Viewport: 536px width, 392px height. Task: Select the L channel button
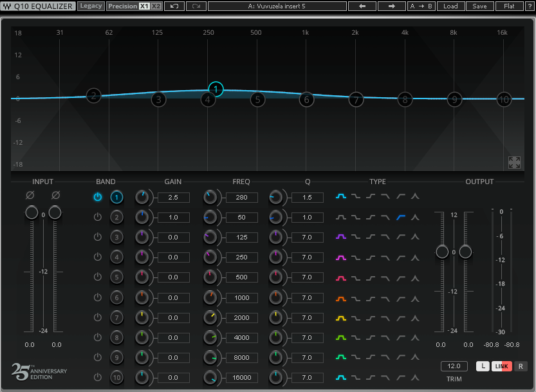point(483,366)
